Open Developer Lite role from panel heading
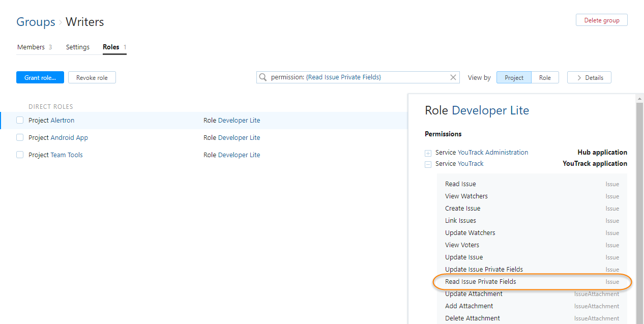This screenshot has width=644, height=324. (x=490, y=110)
